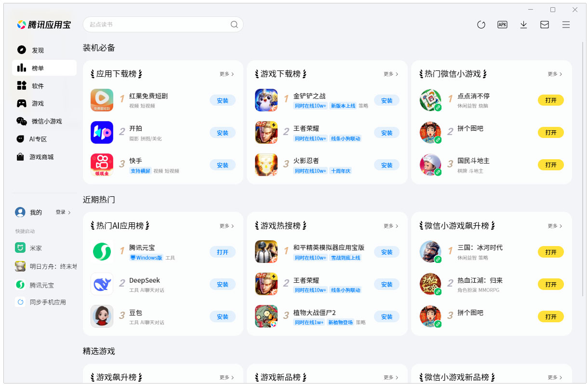The image size is (588, 385).
Task: Expand 更多 for 微信小游戏新品榜
Action: [x=555, y=377]
